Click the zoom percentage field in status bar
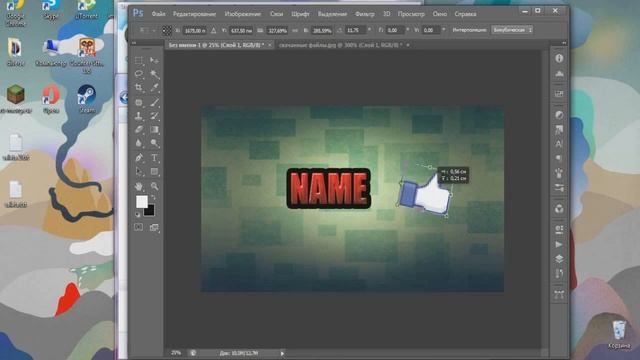This screenshot has width=640, height=360. (176, 353)
